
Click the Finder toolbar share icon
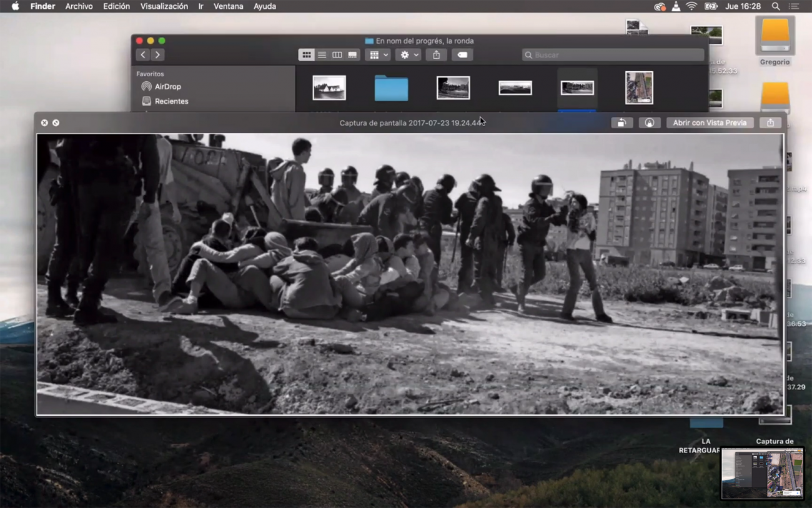point(437,55)
